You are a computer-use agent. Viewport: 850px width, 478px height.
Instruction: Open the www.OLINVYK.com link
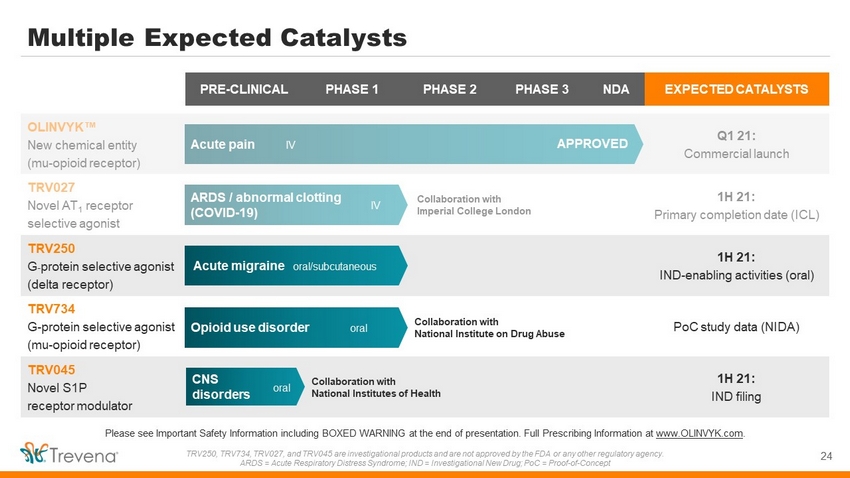click(699, 434)
